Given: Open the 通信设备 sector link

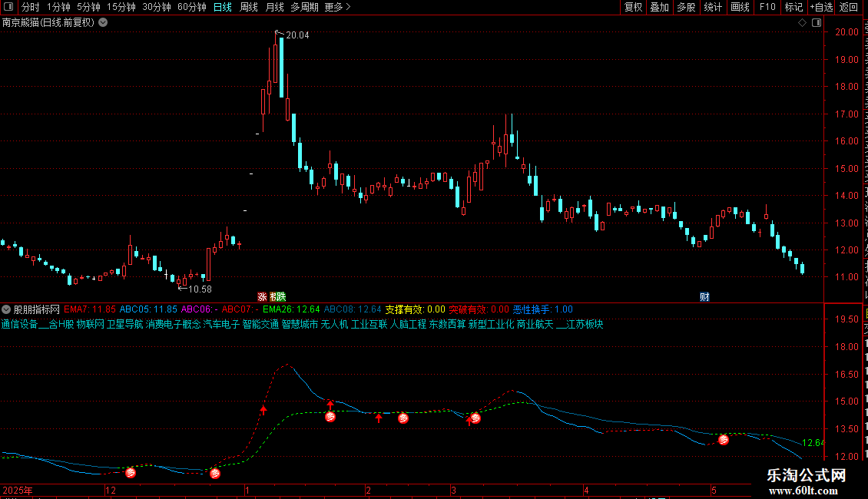Looking at the screenshot, I should pyautogui.click(x=19, y=324).
